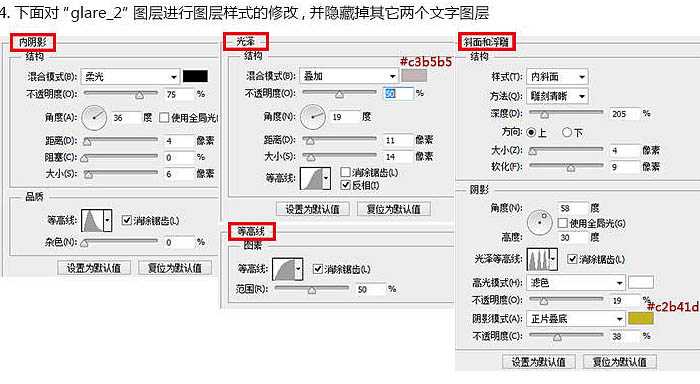The width and height of the screenshot is (700, 384).
Task: Click Inner Shadow distance field showing 4
Action: 179,141
